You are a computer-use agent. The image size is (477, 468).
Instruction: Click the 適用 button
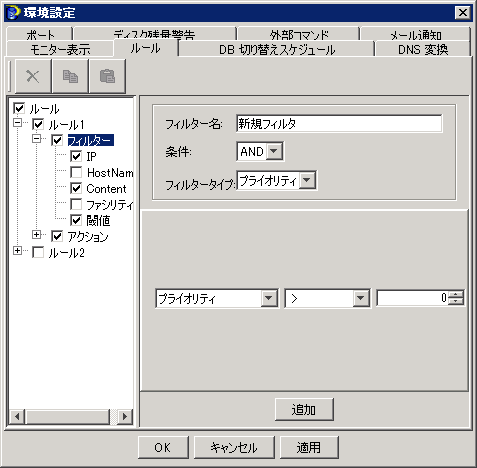point(309,447)
